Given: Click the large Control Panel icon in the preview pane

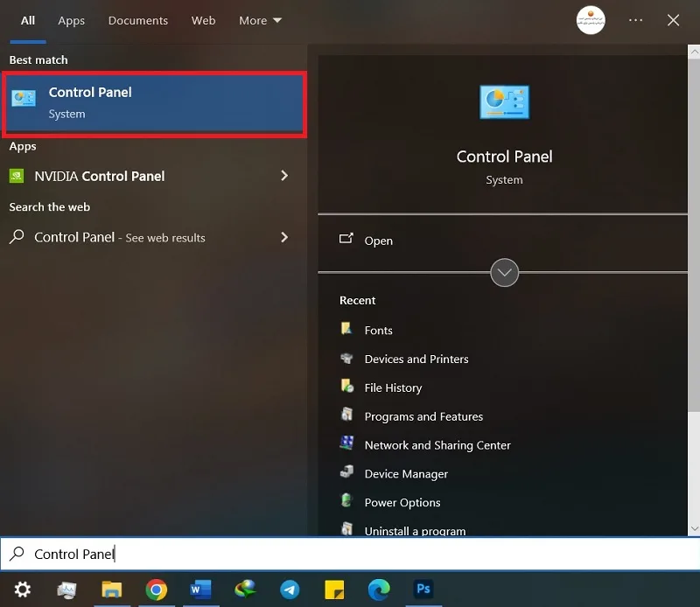Looking at the screenshot, I should pos(504,102).
